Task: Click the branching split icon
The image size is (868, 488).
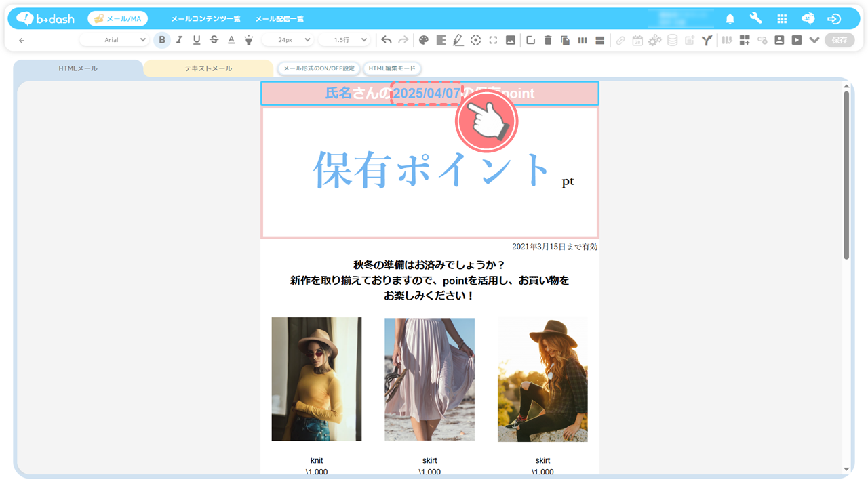Action: [707, 40]
